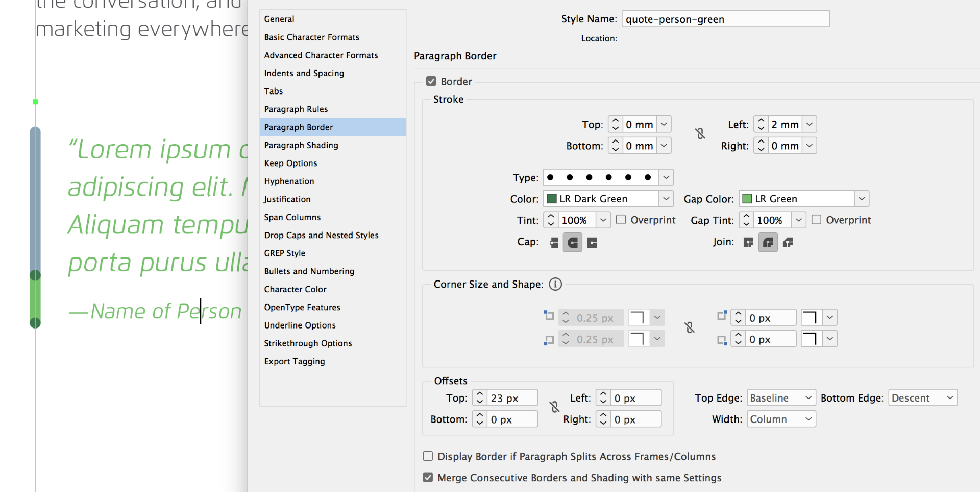Open the Top Edge Baseline dropdown
This screenshot has height=492, width=980.
click(x=781, y=398)
